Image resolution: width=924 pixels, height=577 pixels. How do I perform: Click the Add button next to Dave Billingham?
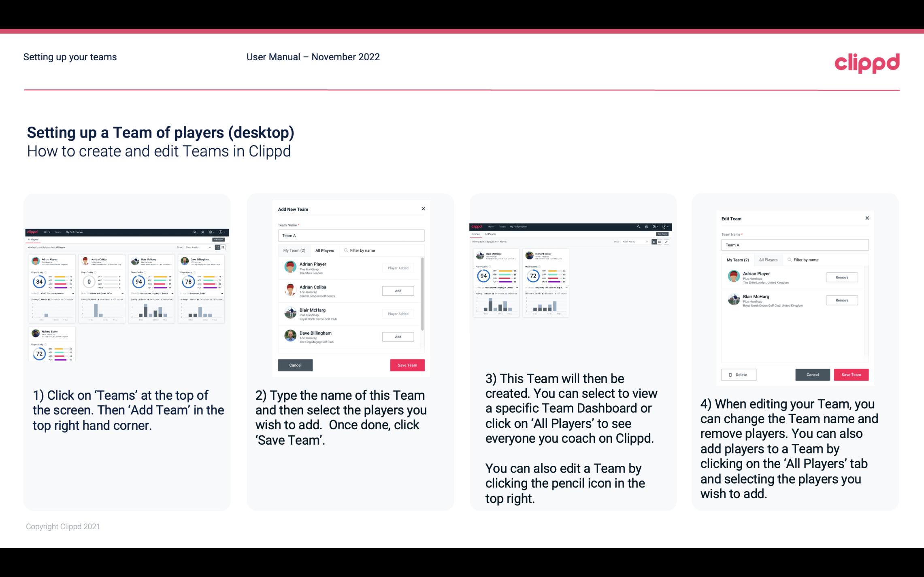pyautogui.click(x=398, y=337)
